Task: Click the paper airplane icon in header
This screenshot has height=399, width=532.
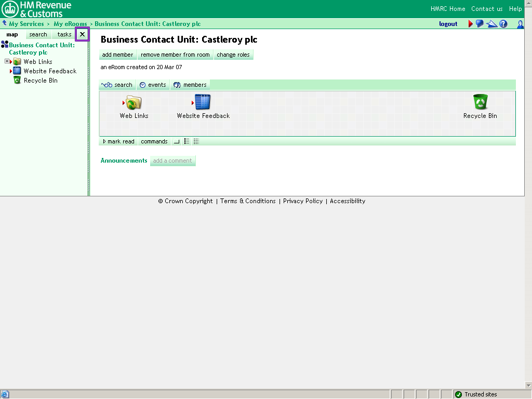Action: tap(491, 24)
